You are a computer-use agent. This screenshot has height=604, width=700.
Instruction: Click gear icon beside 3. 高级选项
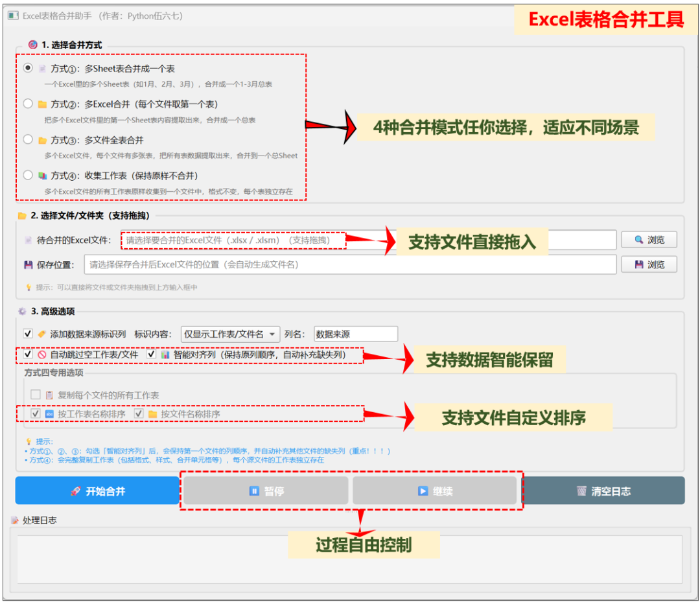pyautogui.click(x=22, y=311)
